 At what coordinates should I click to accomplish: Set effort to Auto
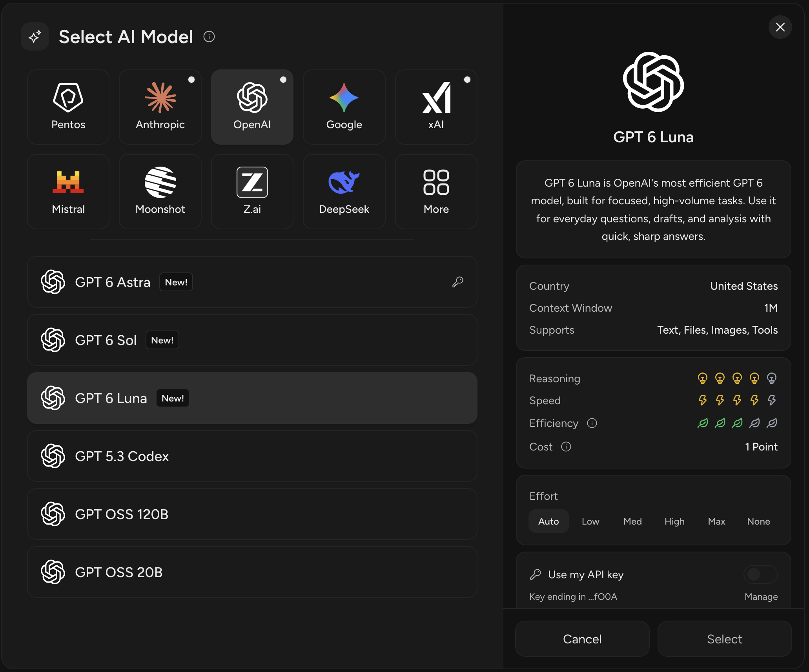coord(548,521)
